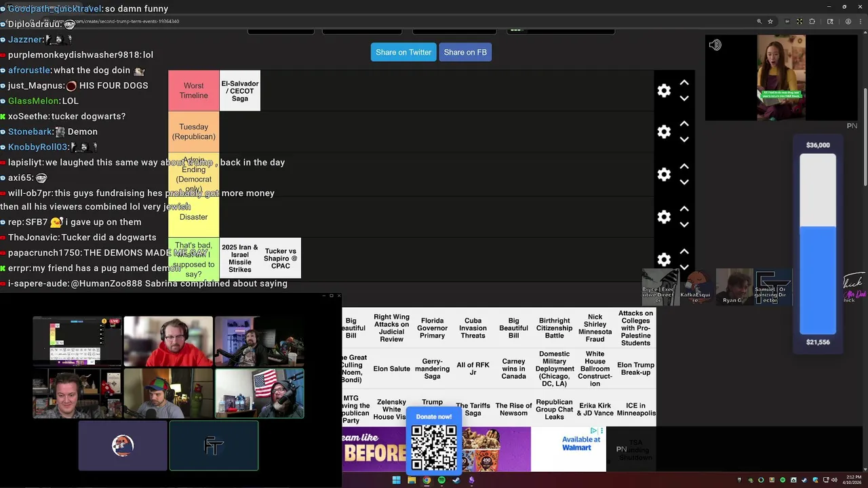The height and width of the screenshot is (488, 868).
Task: Open settings gear for That's bad row
Action: pyautogui.click(x=664, y=260)
